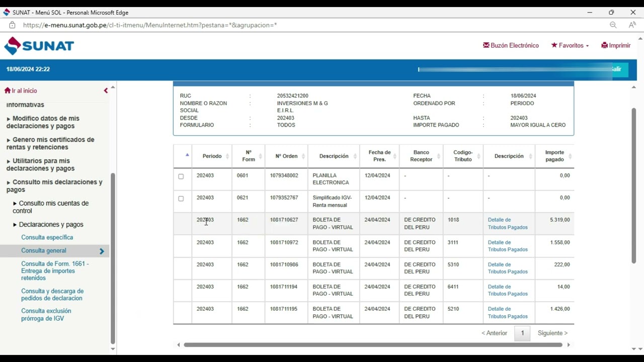
Task: Open Detalle de Tributos Pagados for 1081711194
Action: (508, 290)
